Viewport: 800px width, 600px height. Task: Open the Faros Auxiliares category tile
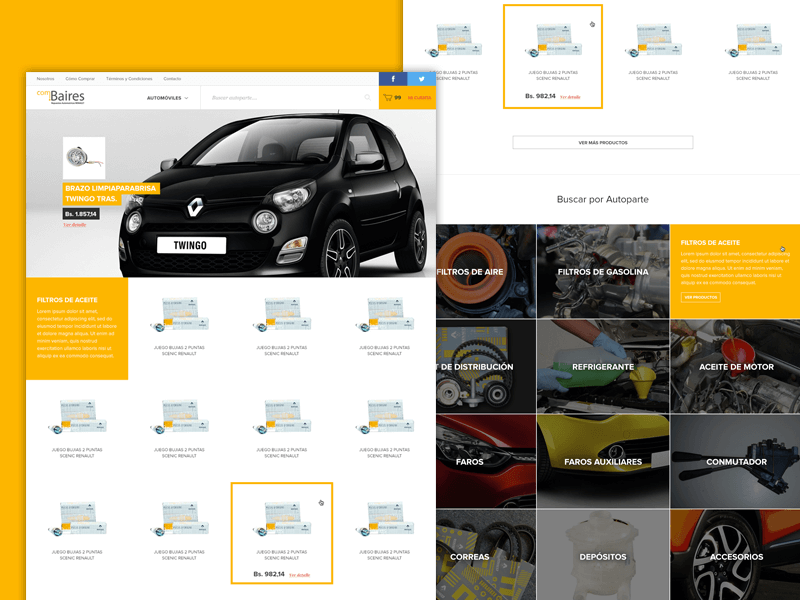603,460
